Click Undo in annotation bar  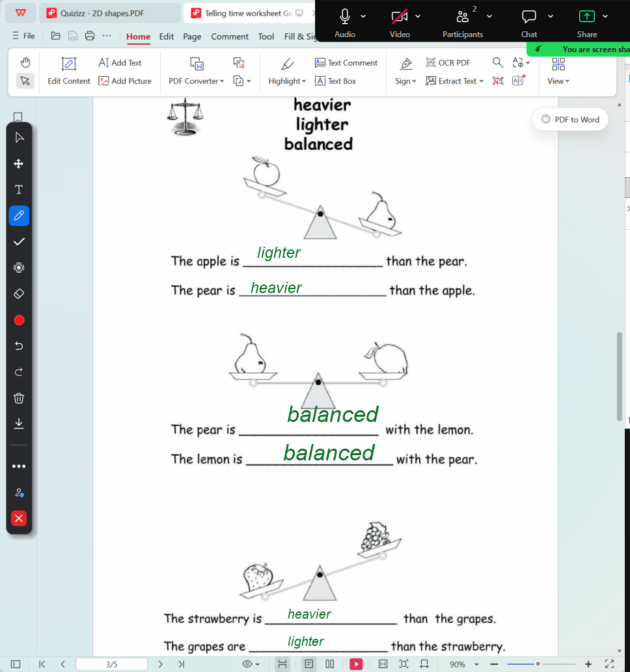(19, 346)
